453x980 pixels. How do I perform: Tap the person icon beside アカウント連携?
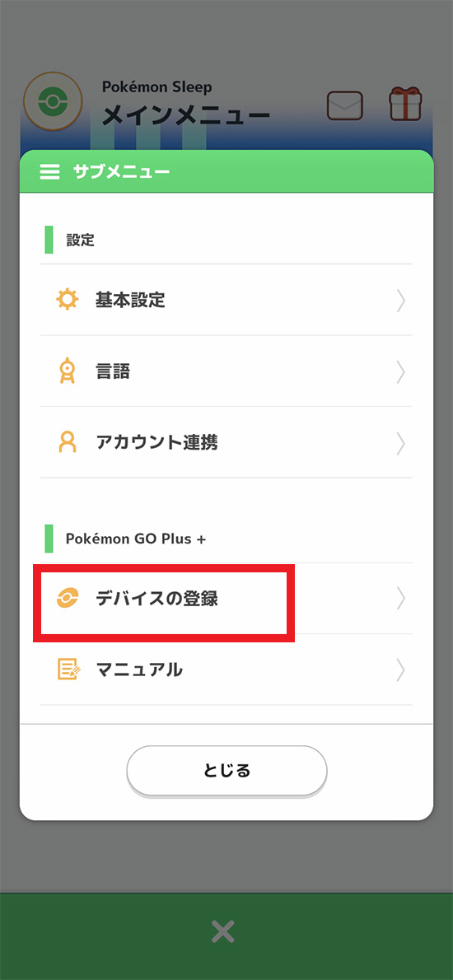[67, 442]
